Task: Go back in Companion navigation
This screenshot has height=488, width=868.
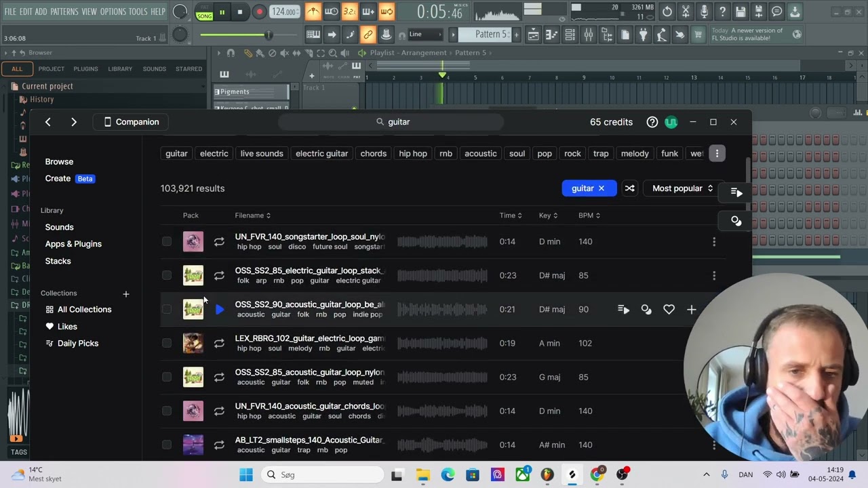Action: (48, 122)
